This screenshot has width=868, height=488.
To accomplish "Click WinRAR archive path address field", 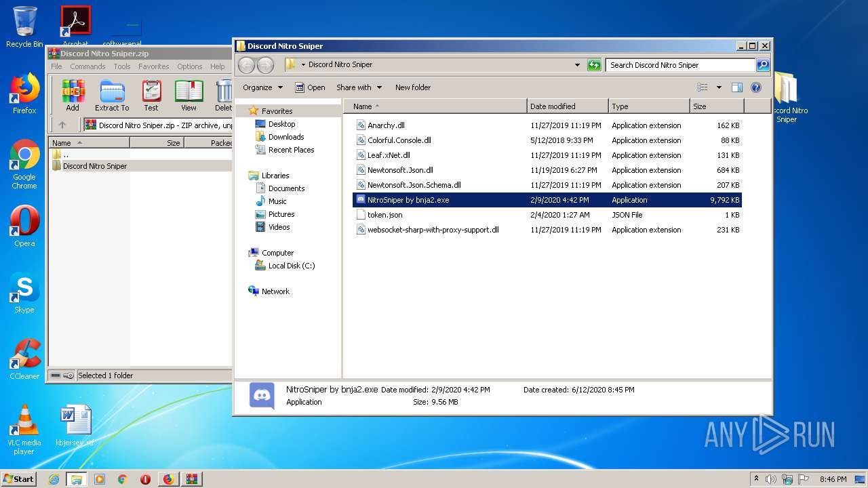I will tap(157, 125).
